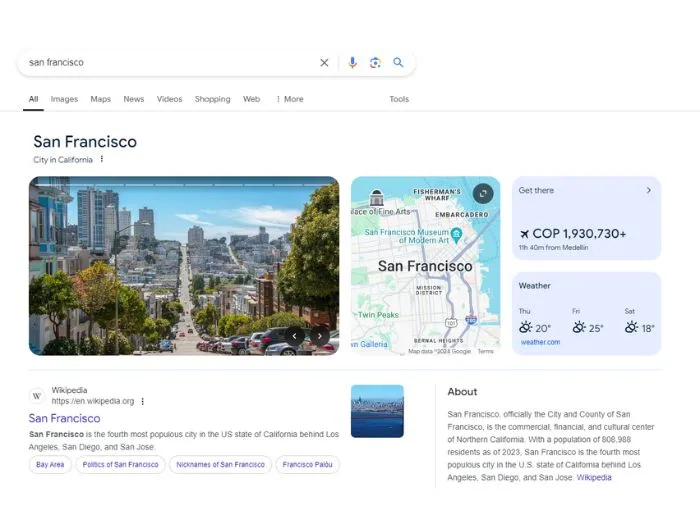Click the Embarcadero map label
This screenshot has width=700, height=526.
(x=462, y=215)
